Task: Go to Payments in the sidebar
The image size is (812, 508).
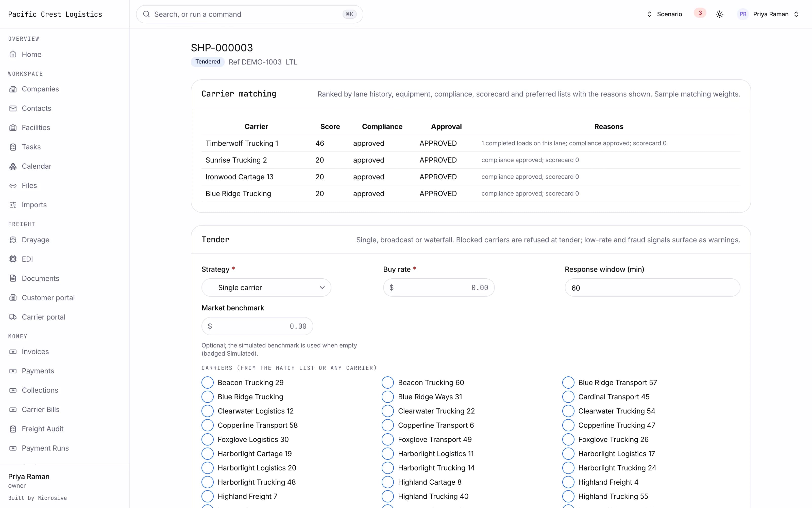Action: coord(38,371)
